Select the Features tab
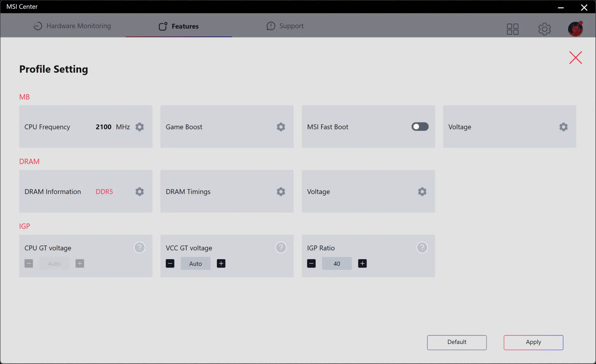The image size is (596, 364). click(x=179, y=26)
